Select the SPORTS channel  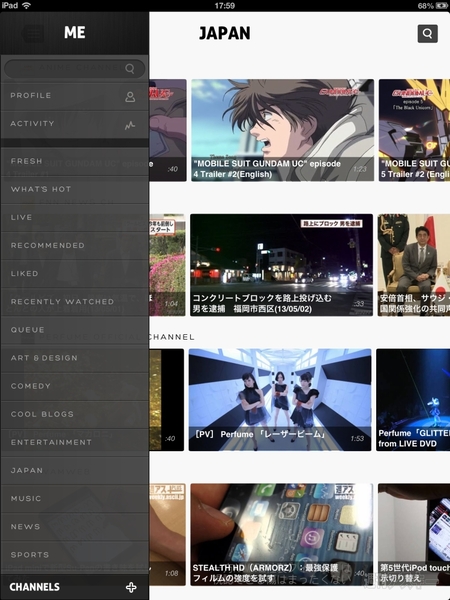pyautogui.click(x=75, y=555)
